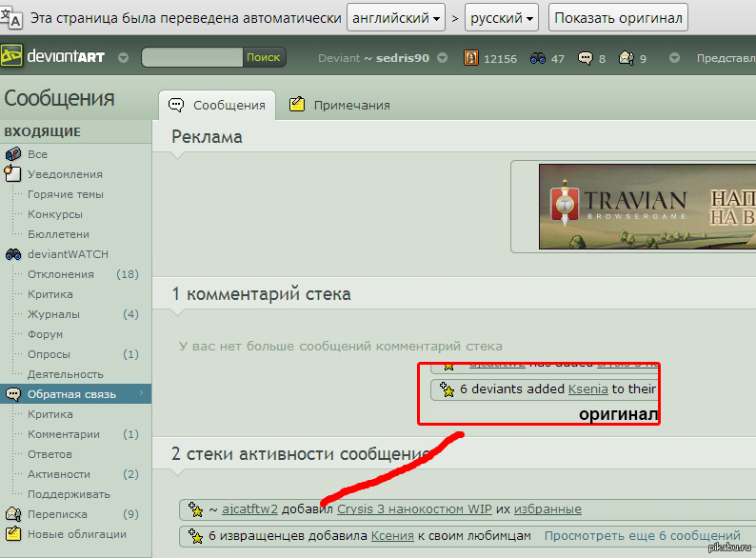The width and height of the screenshot is (756, 558).
Task: Click the Travian browsergame ad banner
Action: point(647,207)
